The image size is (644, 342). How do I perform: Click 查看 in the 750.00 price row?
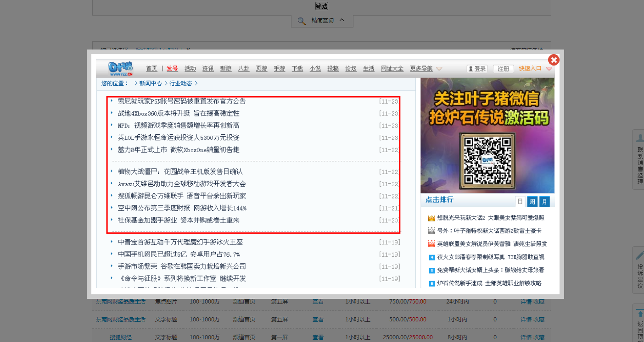tap(318, 302)
